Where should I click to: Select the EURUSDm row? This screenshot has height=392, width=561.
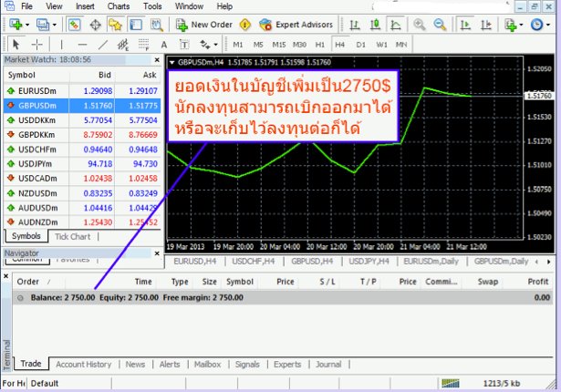tap(82, 91)
